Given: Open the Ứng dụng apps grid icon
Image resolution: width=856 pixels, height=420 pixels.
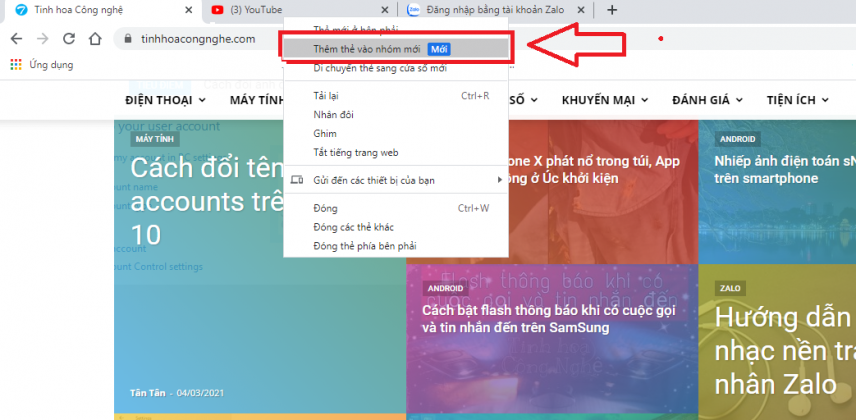Looking at the screenshot, I should click(15, 65).
